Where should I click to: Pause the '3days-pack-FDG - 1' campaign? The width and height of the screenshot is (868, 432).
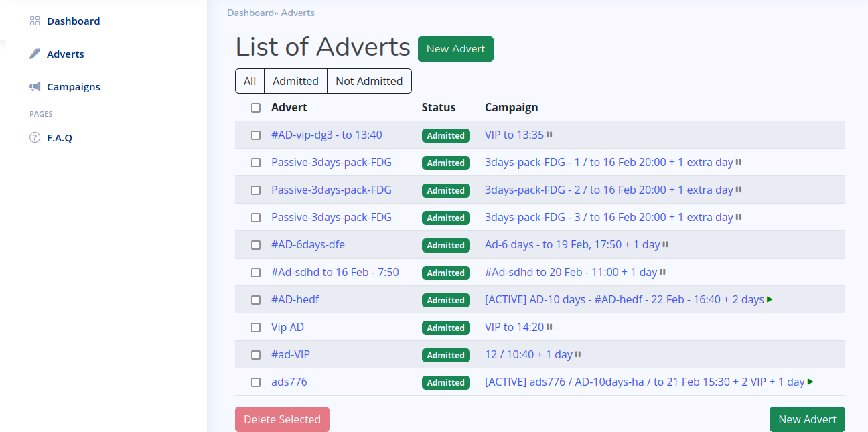pos(738,162)
